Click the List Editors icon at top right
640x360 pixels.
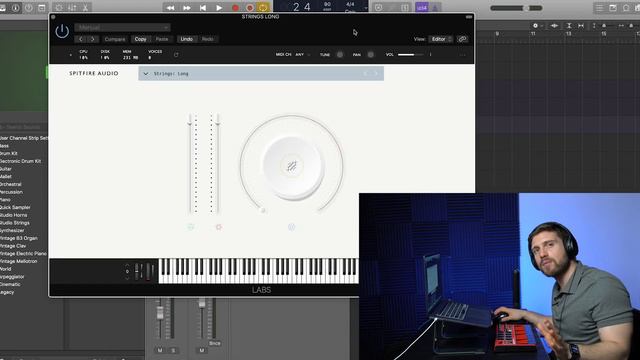tap(599, 8)
